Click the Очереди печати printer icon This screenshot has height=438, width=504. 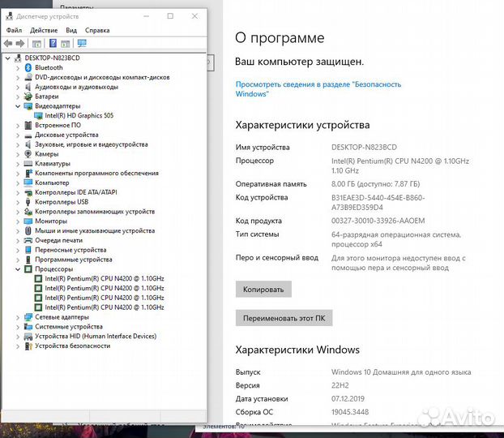tap(28, 240)
